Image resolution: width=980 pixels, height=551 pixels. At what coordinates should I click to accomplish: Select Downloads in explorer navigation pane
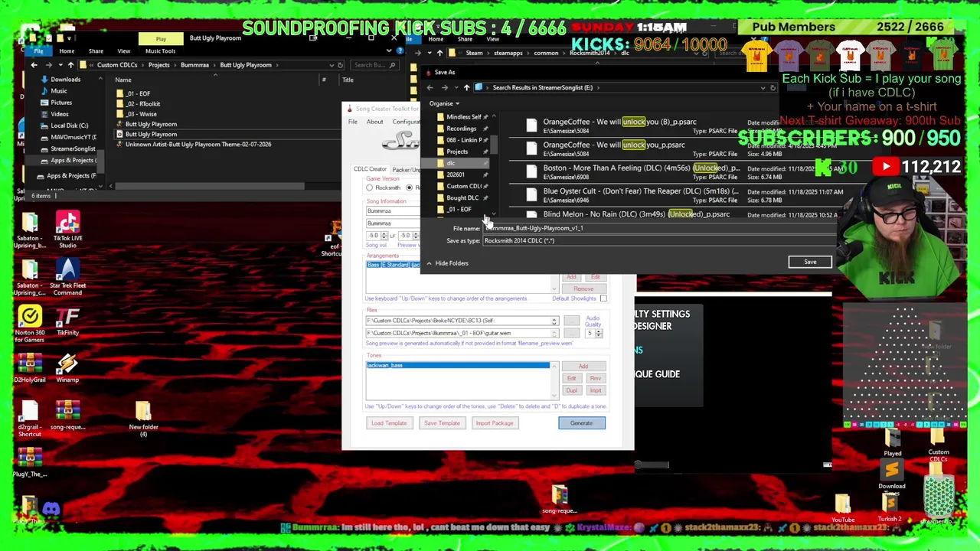[65, 80]
